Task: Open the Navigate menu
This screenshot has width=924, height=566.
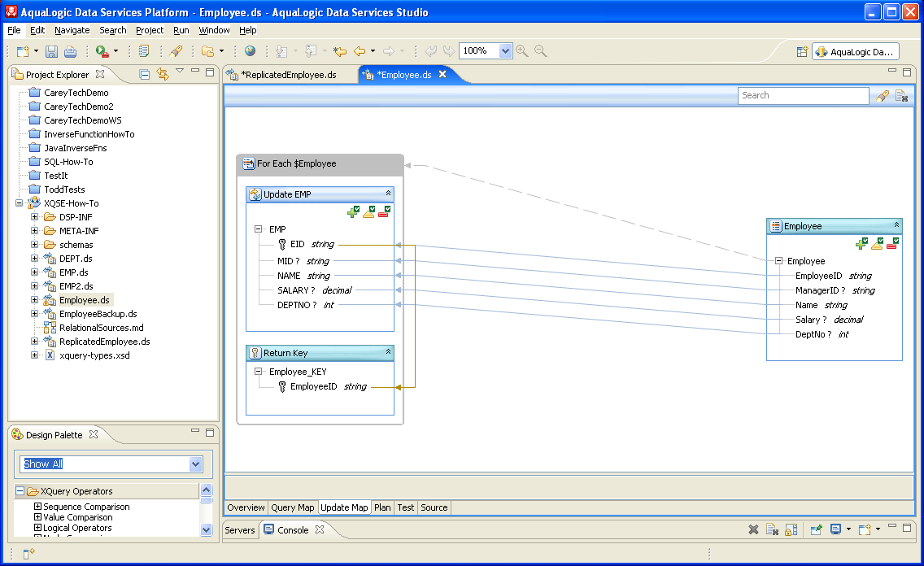Action: (72, 30)
